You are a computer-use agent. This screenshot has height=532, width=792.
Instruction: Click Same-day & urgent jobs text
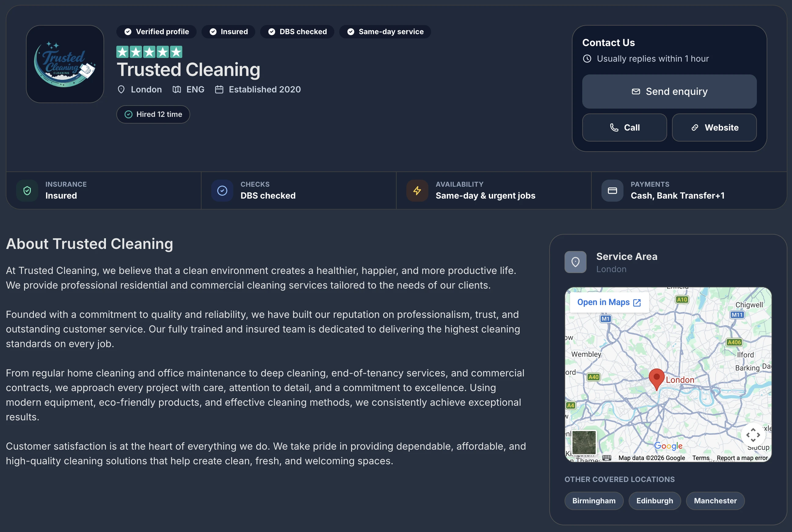tap(485, 196)
